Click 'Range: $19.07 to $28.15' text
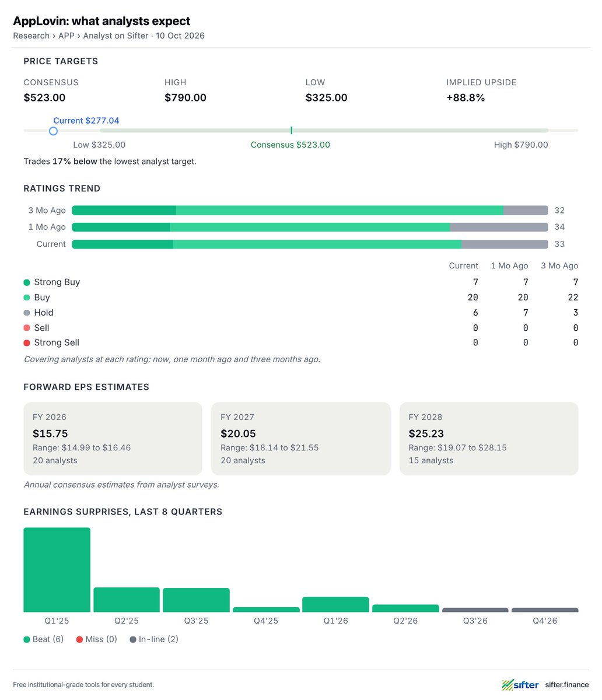Viewport: 602px width, 700px height. tap(458, 448)
